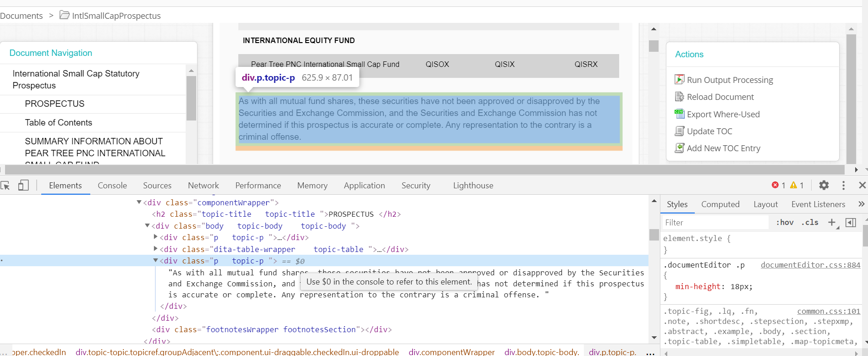Click the Reload Document icon
Screen dimensions: 868x356
pos(679,97)
